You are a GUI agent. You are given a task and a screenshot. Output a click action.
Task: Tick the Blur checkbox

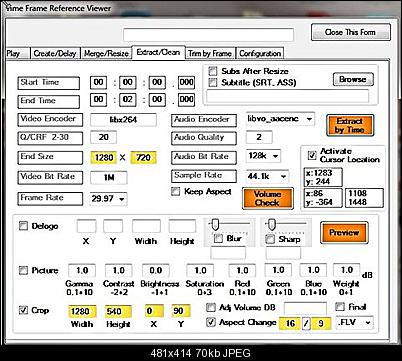point(218,238)
